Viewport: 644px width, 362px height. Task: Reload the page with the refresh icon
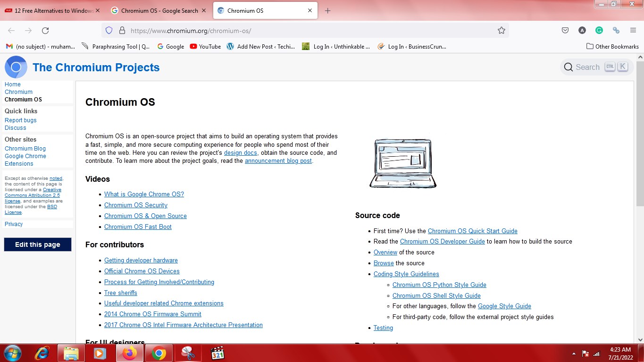point(45,30)
